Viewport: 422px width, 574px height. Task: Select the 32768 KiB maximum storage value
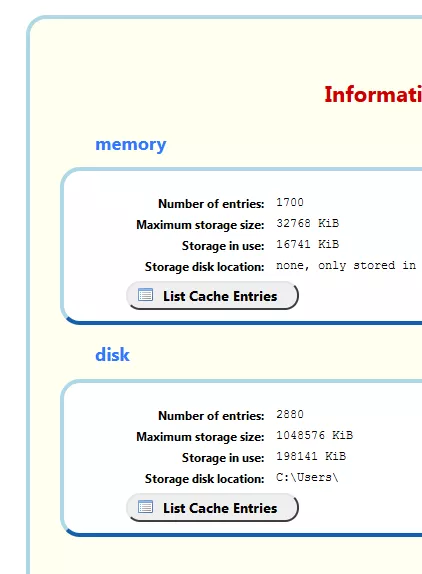click(x=307, y=223)
